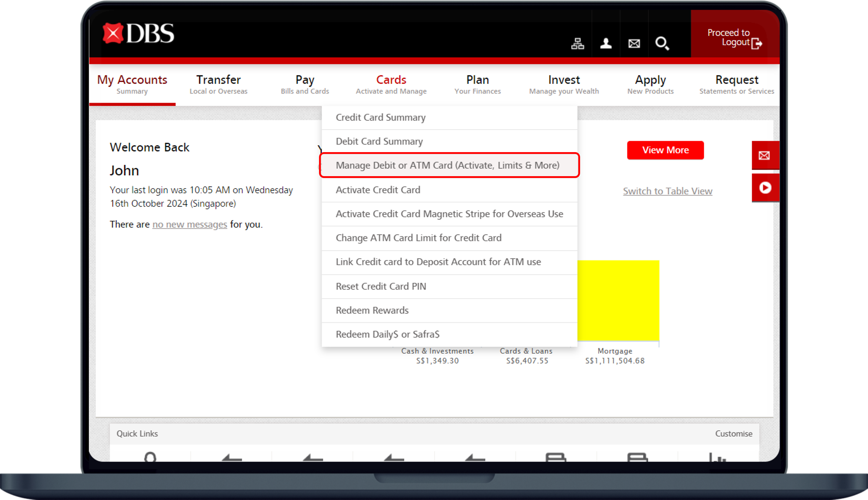This screenshot has width=868, height=500.
Task: Choose Credit Card Summary menu item
Action: [x=380, y=117]
